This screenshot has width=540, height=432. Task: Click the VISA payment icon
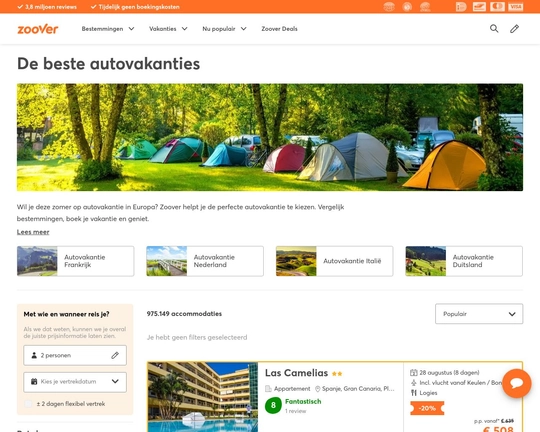(x=516, y=7)
